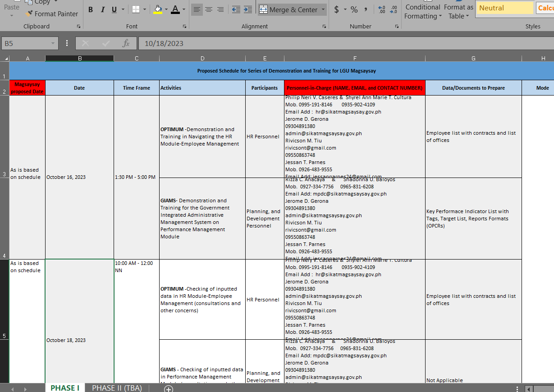
Task: Apply Neutral cell style
Action: (x=505, y=8)
